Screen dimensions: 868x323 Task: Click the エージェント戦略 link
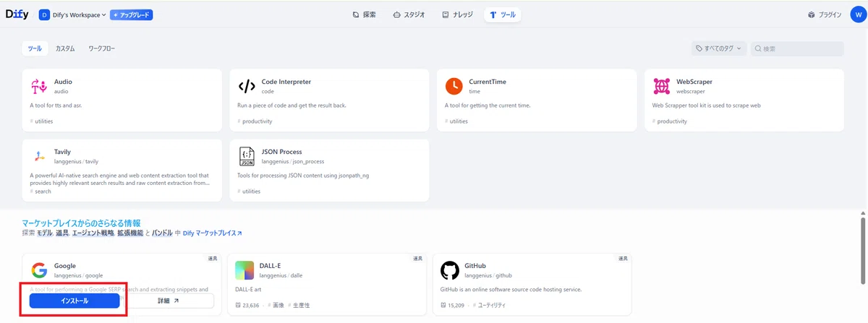point(92,233)
